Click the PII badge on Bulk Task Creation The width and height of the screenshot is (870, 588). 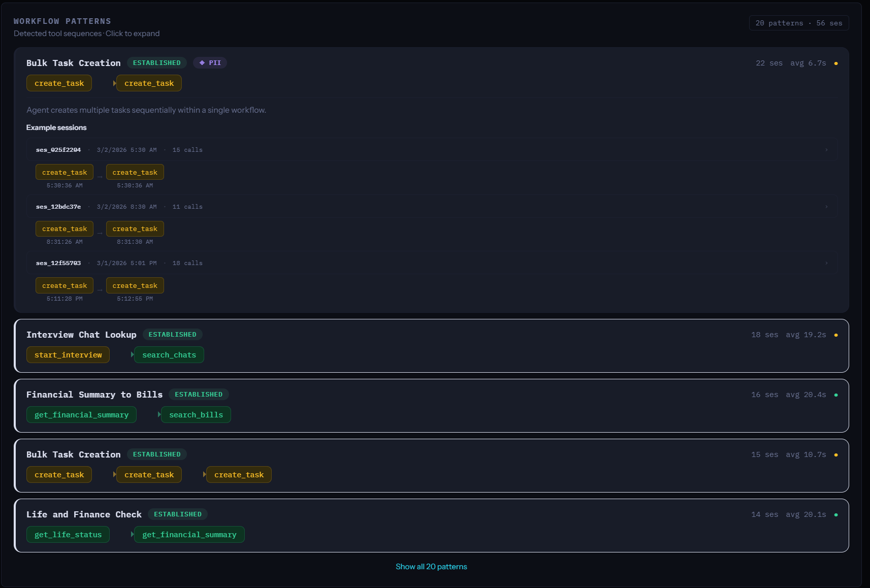(210, 62)
